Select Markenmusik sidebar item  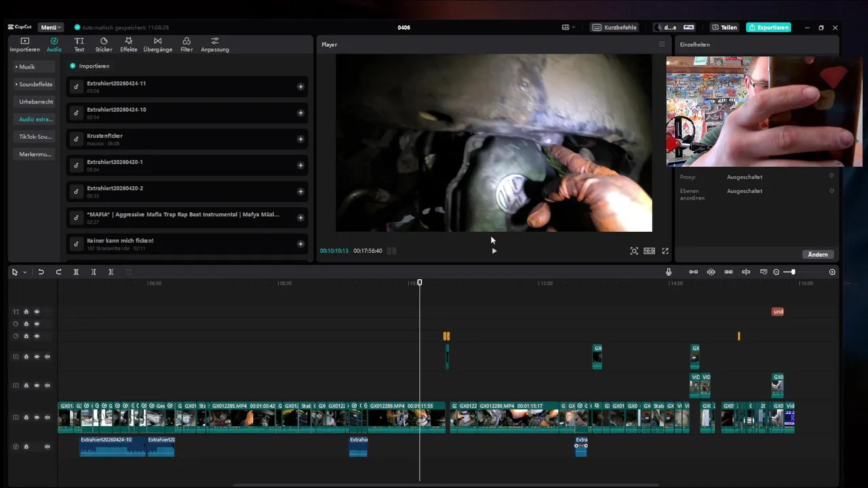33,154
